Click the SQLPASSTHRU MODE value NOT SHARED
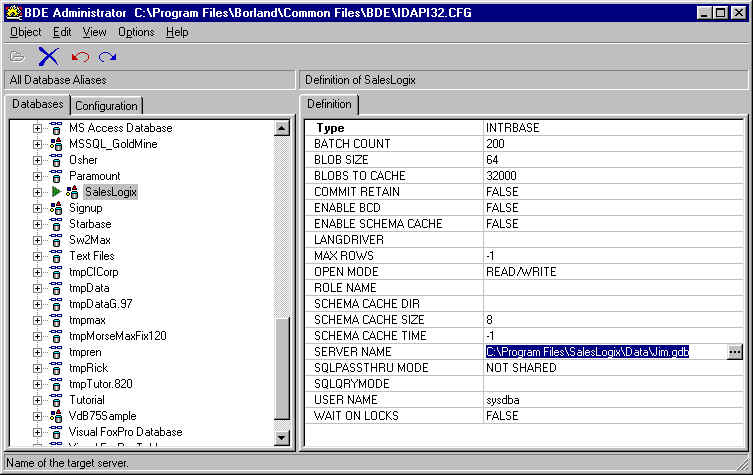Viewport: 753px width, 475px height. tap(521, 368)
